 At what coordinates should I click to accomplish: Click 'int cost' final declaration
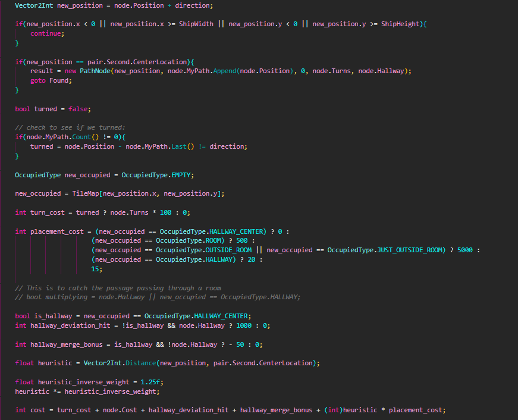tap(30, 410)
